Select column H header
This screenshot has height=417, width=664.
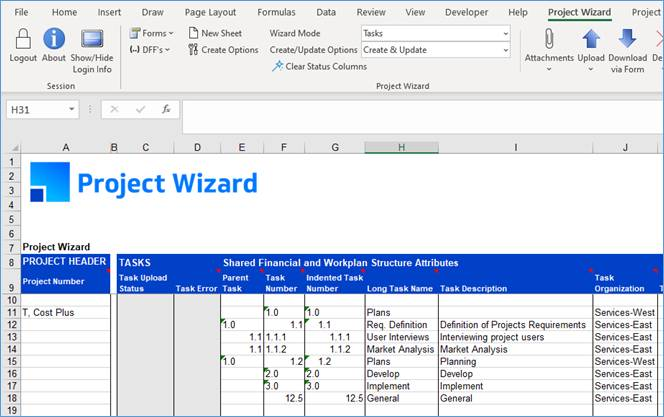401,147
